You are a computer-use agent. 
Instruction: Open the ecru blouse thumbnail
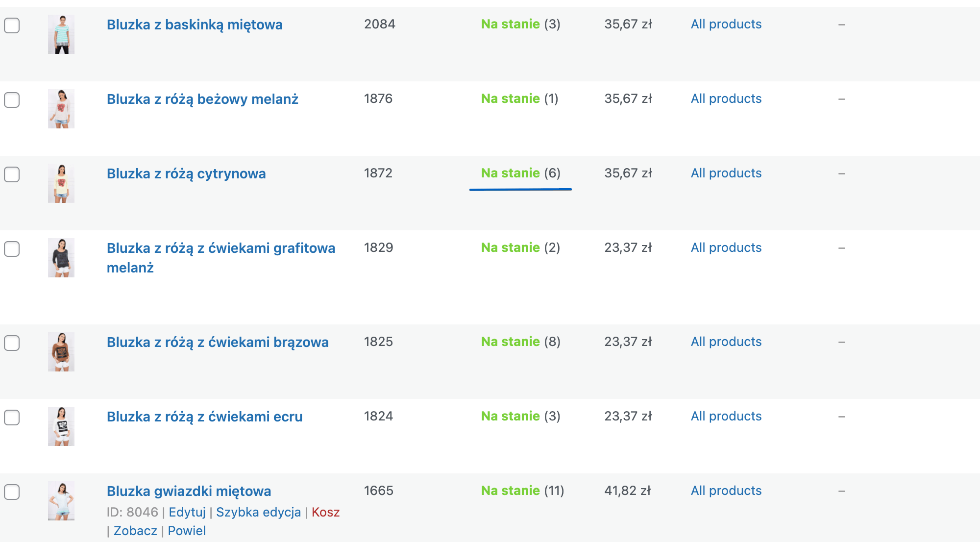61,426
